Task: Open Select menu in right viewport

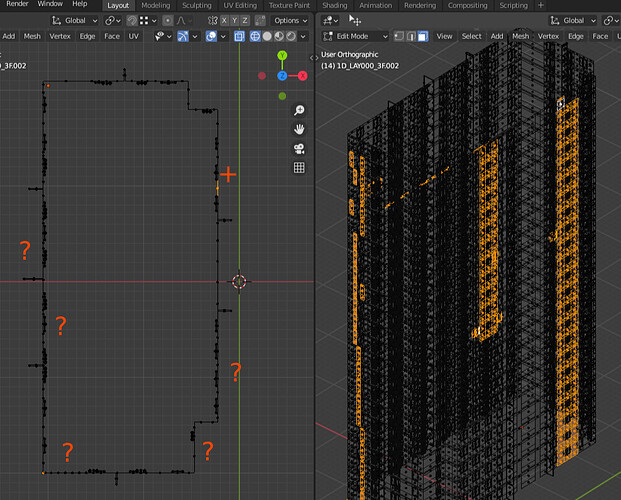Action: point(471,36)
